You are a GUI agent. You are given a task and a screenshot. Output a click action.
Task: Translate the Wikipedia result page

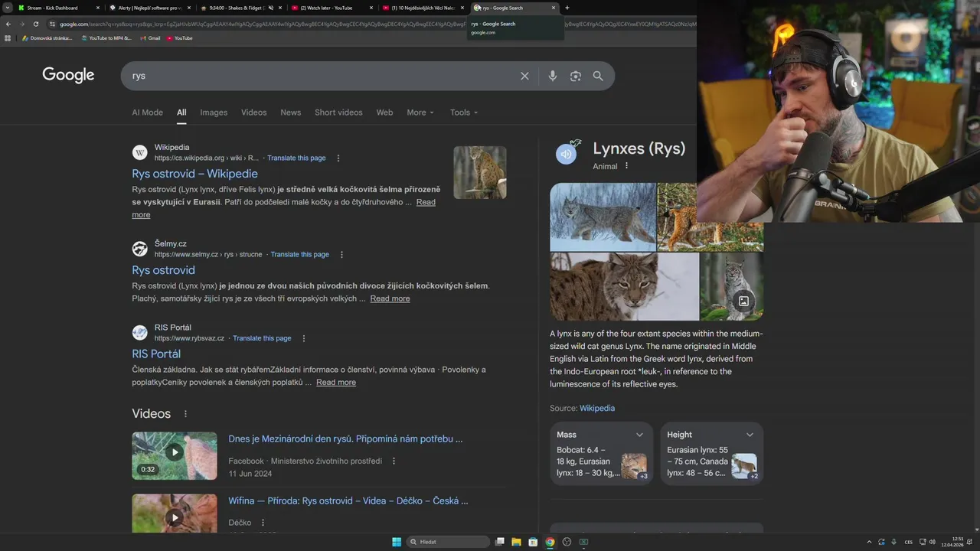click(x=296, y=158)
